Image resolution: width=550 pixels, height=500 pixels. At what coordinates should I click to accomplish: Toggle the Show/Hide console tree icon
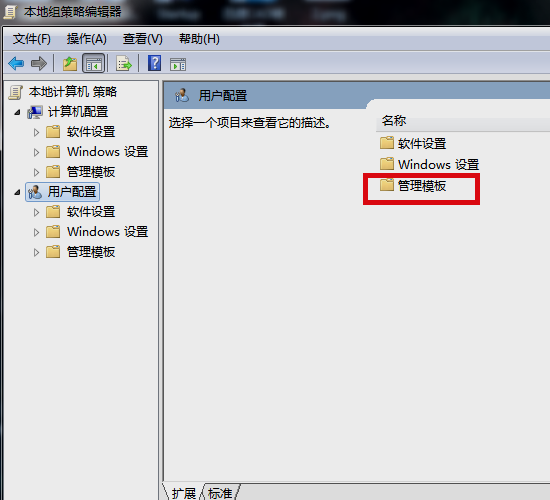pos(93,64)
